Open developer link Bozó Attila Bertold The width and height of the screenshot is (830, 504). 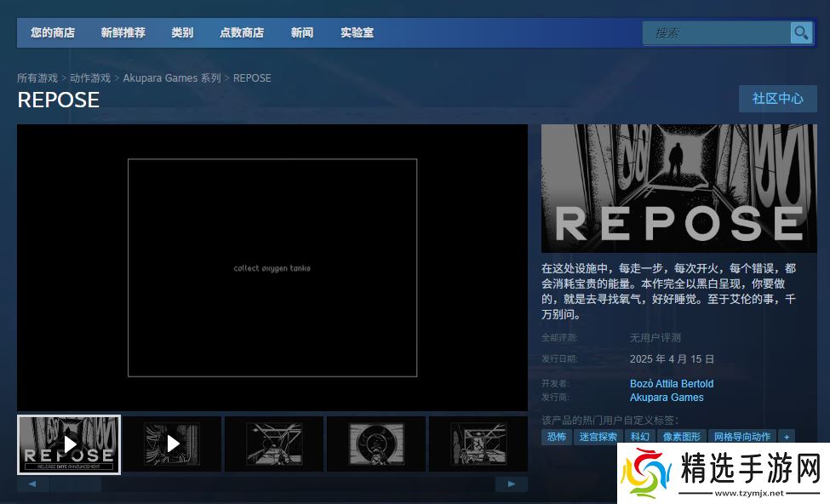[672, 384]
